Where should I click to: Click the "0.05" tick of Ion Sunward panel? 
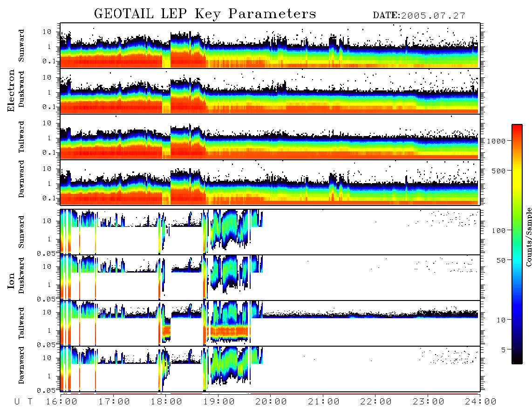tap(46, 253)
